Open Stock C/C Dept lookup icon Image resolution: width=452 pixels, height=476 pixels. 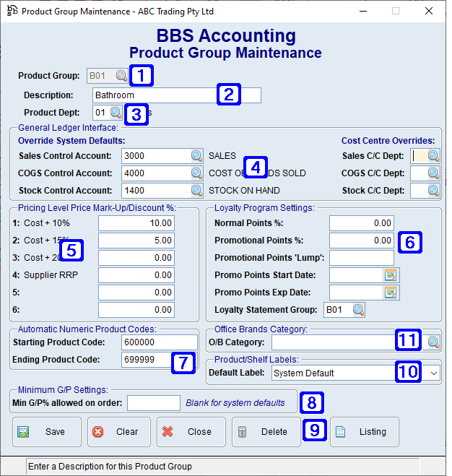433,191
